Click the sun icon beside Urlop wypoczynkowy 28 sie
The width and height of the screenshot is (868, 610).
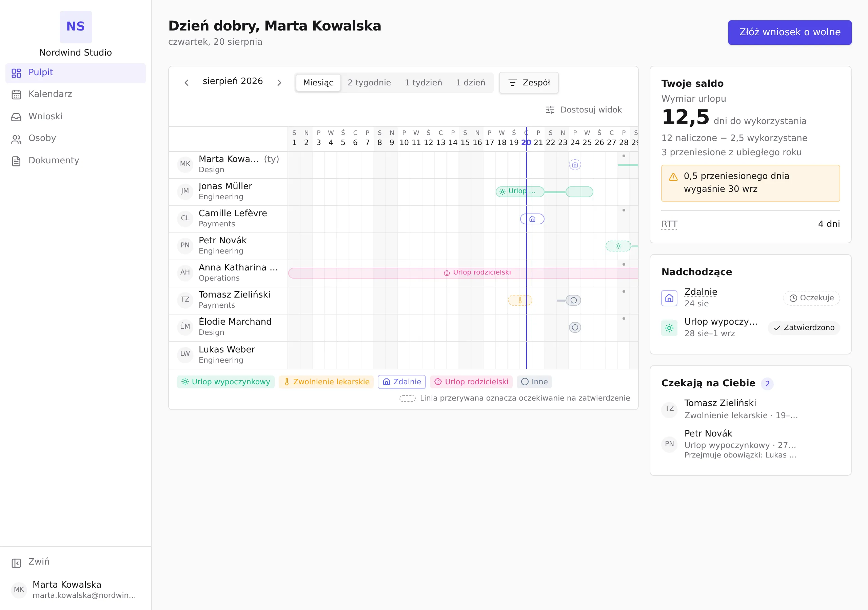[669, 328]
